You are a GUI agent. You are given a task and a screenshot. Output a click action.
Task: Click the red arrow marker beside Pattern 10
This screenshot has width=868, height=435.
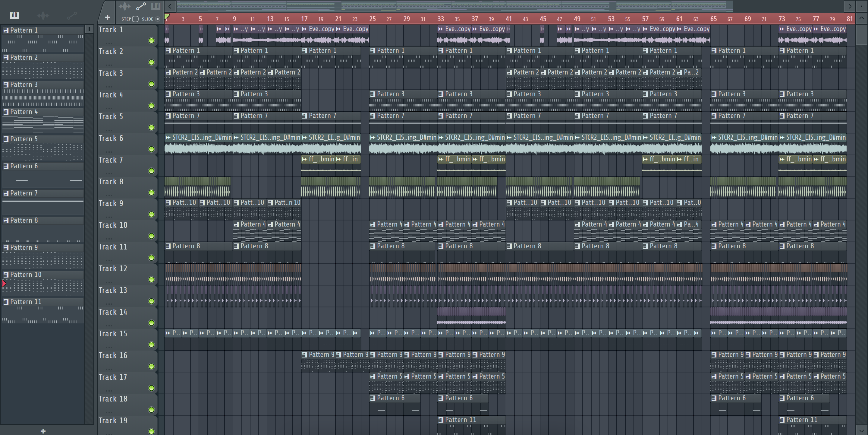(x=4, y=284)
